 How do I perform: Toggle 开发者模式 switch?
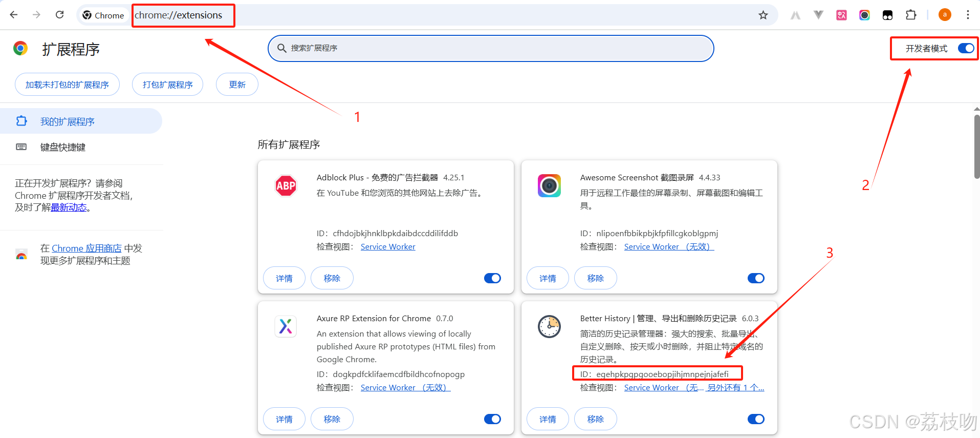[966, 48]
